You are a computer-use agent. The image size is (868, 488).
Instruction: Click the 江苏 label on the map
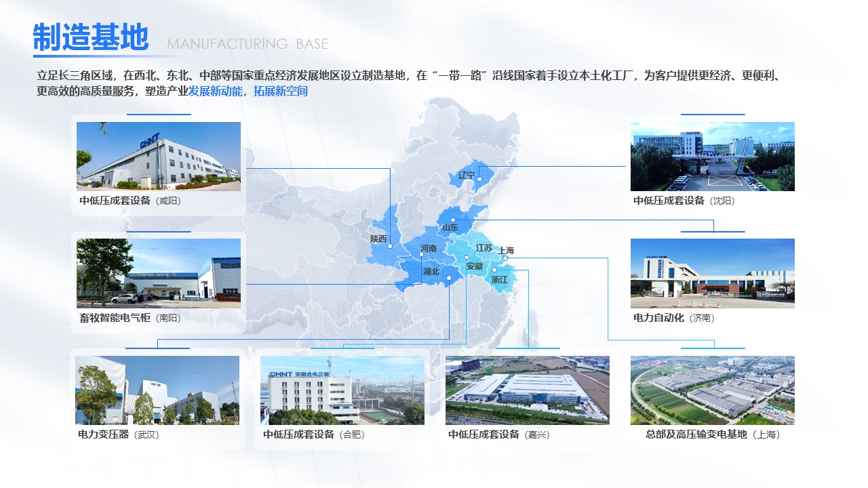[484, 248]
